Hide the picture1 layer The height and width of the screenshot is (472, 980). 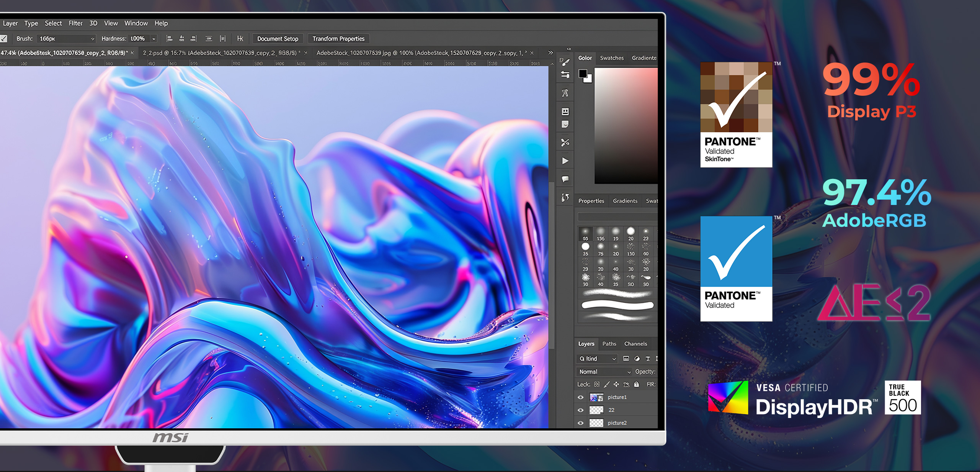[581, 397]
